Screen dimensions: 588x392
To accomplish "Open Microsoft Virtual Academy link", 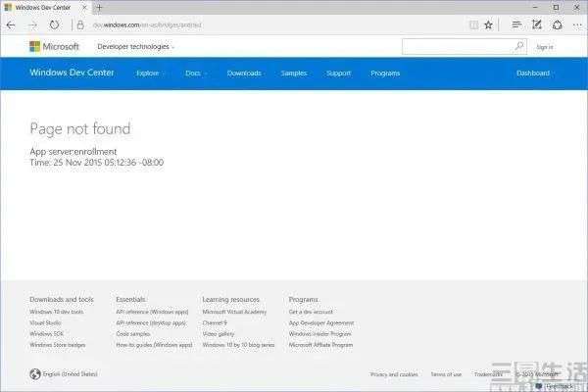I will tap(234, 312).
